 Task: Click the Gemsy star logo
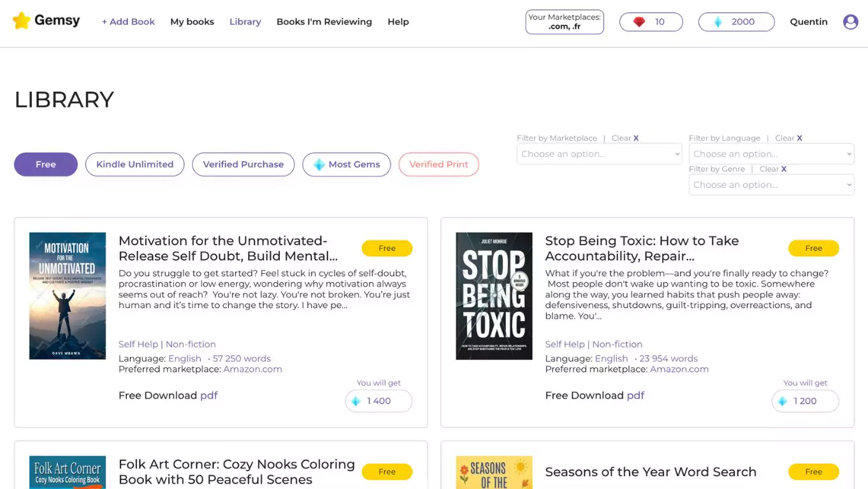(x=22, y=21)
